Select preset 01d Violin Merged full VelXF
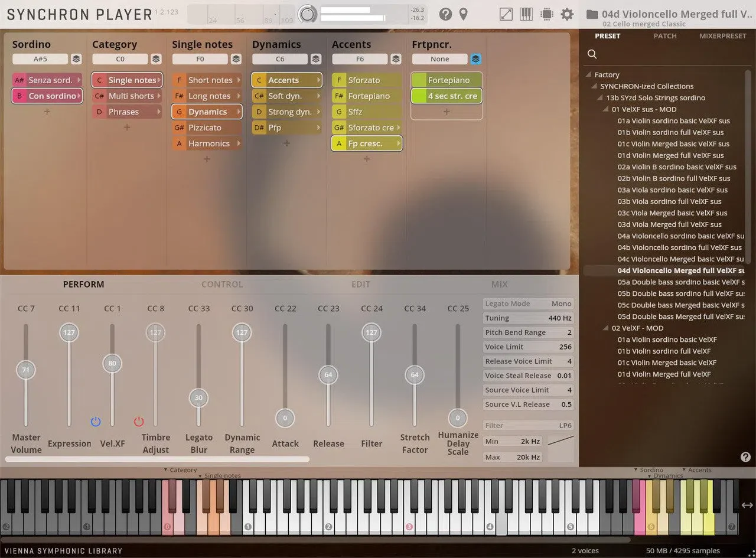This screenshot has height=558, width=756. click(664, 374)
